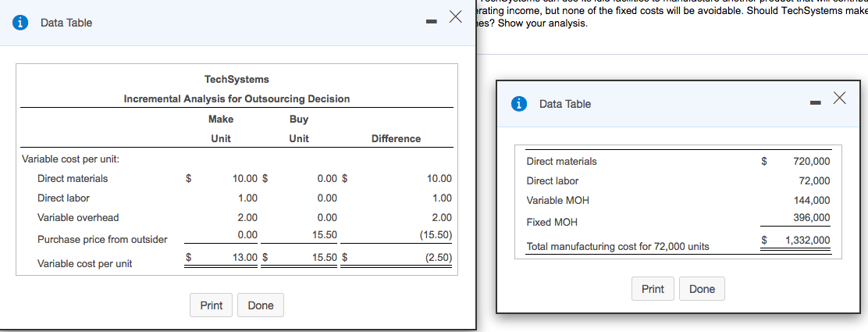The image size is (868, 332).
Task: Select 'Direct materials' row in incremental analysis
Action: click(73, 178)
